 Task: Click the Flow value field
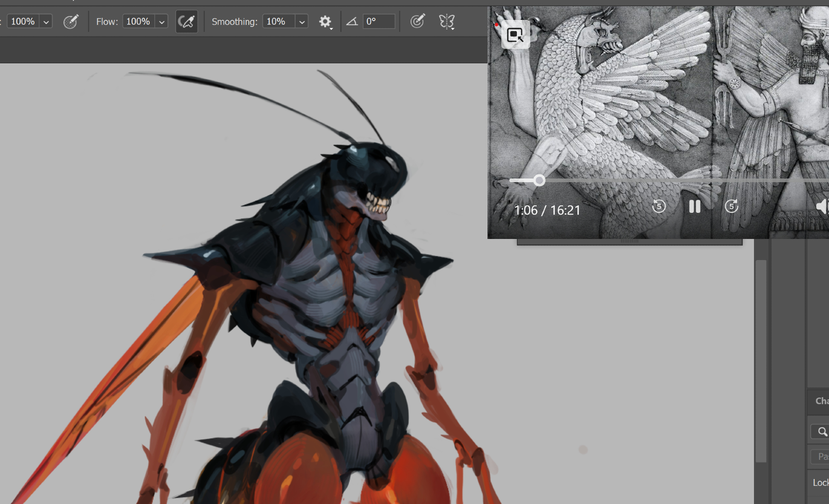click(x=138, y=22)
